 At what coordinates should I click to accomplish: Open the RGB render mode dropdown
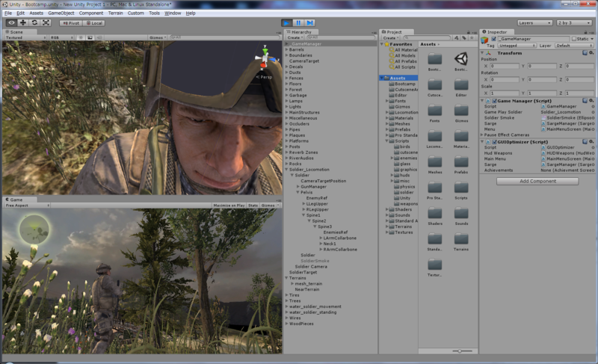click(x=61, y=37)
